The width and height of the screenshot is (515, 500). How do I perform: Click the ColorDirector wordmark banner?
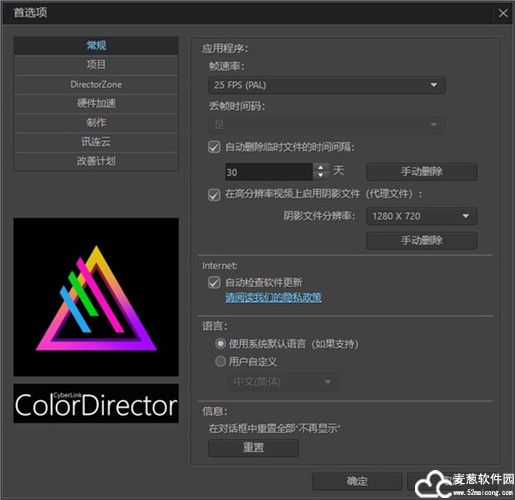(96, 403)
